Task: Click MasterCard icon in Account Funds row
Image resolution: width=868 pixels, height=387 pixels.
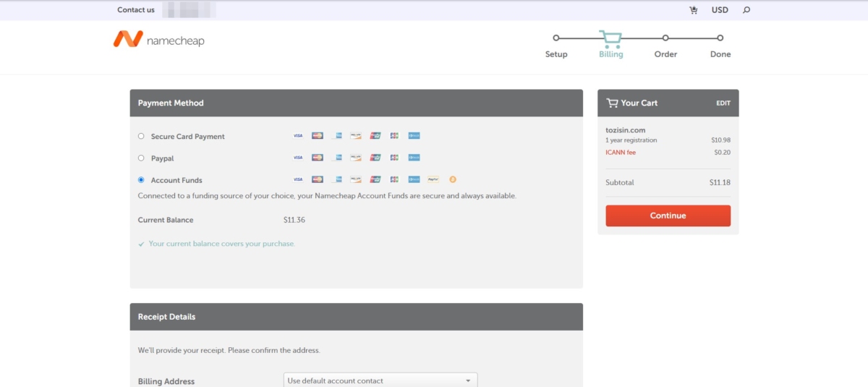Action: point(318,179)
